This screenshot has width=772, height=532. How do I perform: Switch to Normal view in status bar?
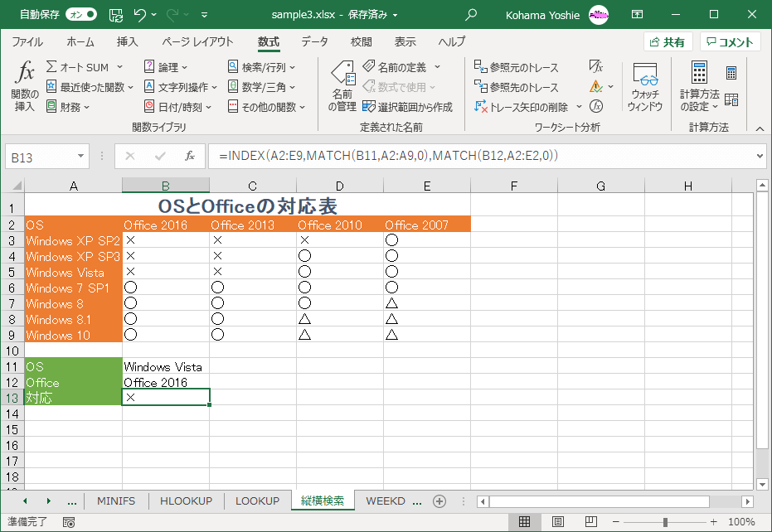pyautogui.click(x=524, y=522)
